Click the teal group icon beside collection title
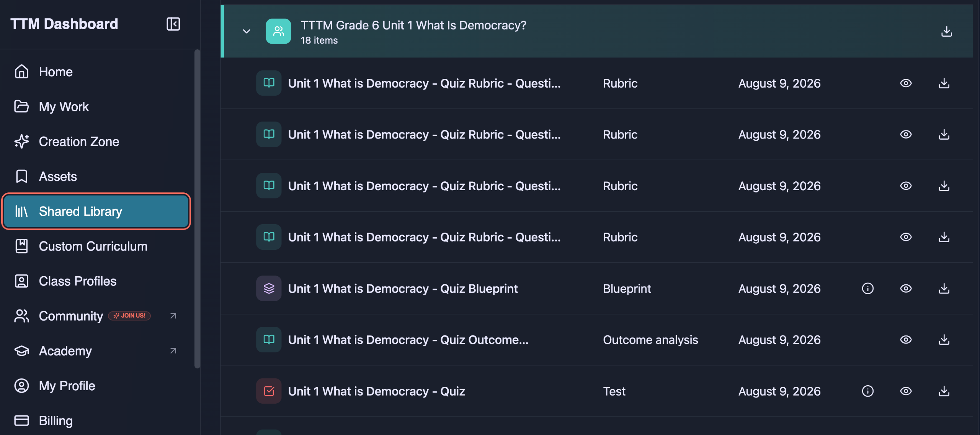Screen dimensions: 980x435 278,31
